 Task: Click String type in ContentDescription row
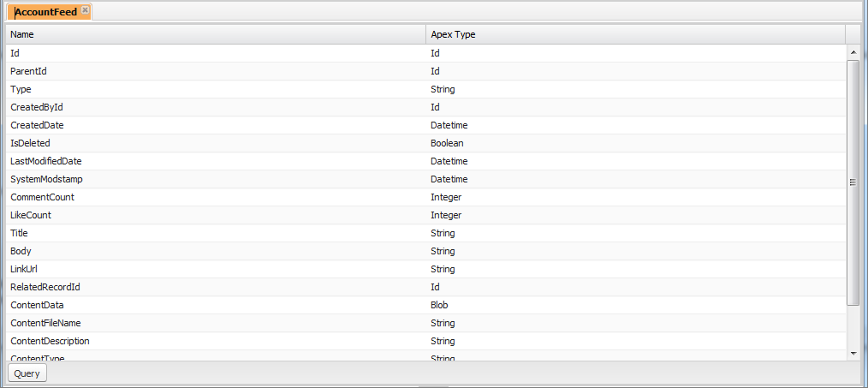(443, 341)
